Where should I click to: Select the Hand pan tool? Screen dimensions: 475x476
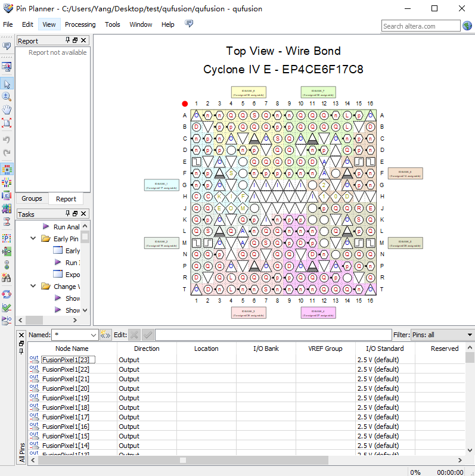(7, 110)
